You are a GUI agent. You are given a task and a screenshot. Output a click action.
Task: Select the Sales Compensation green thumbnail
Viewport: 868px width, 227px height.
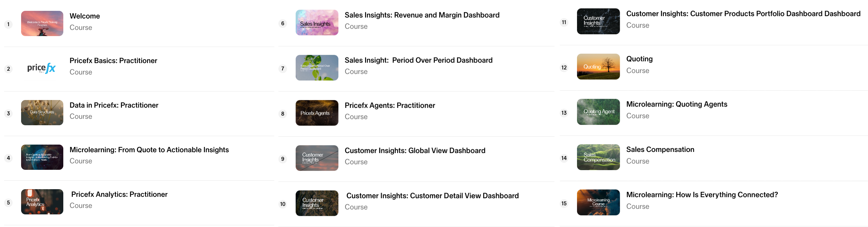click(598, 157)
